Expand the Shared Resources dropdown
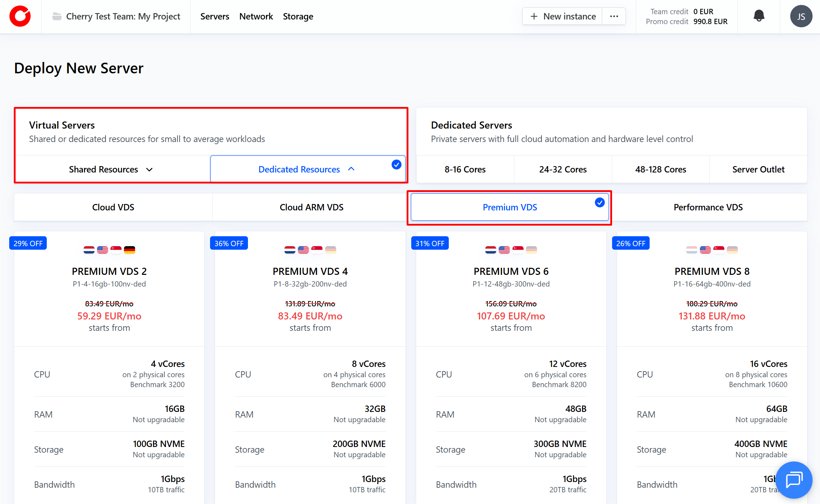Viewport: 820px width, 504px height. pos(111,169)
